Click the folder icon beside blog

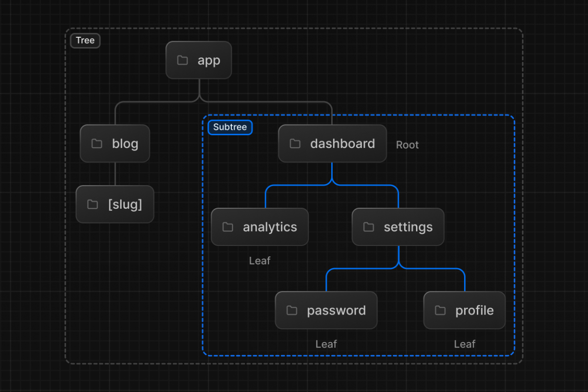coord(97,144)
